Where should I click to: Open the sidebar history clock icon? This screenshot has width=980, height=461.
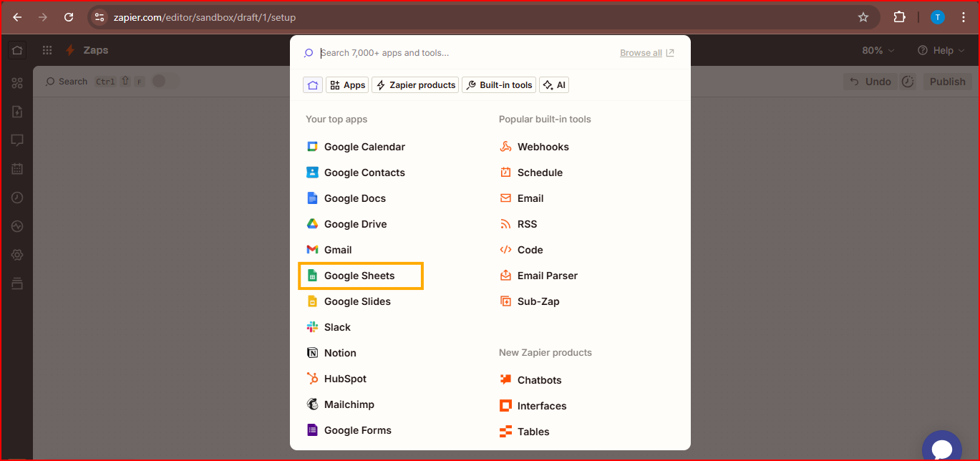tap(17, 198)
